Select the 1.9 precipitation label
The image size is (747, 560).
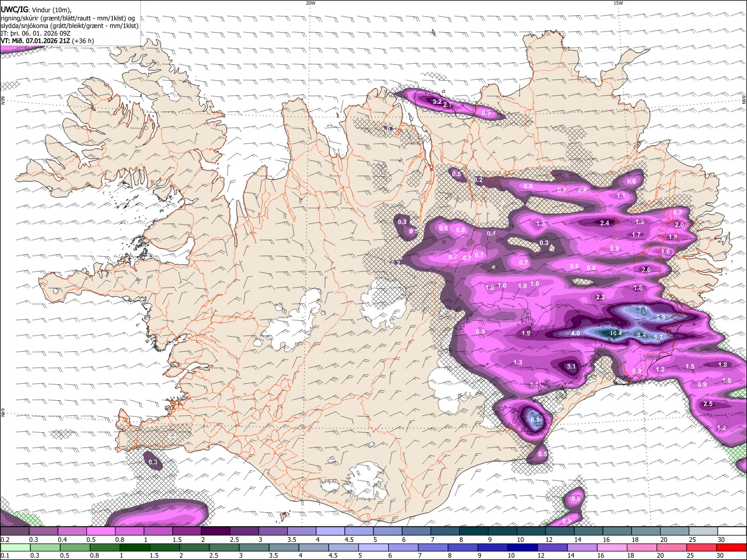click(526, 333)
